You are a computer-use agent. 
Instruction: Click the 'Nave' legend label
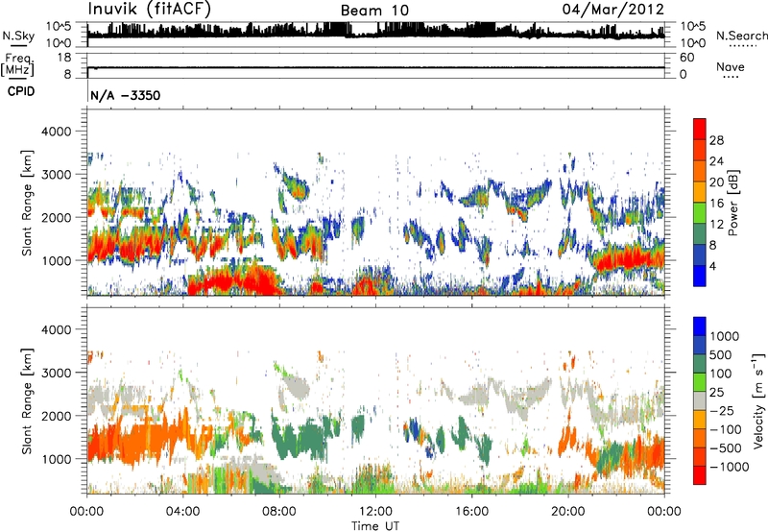731,67
